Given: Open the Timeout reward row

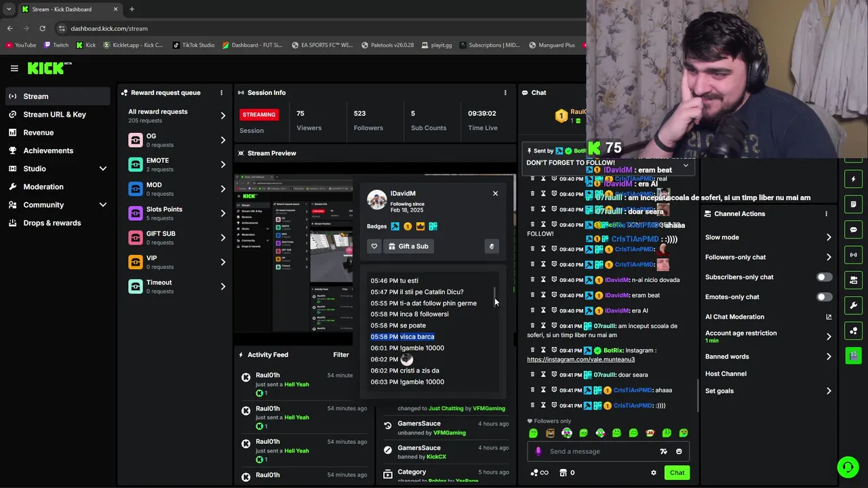Looking at the screenshot, I should coord(178,287).
